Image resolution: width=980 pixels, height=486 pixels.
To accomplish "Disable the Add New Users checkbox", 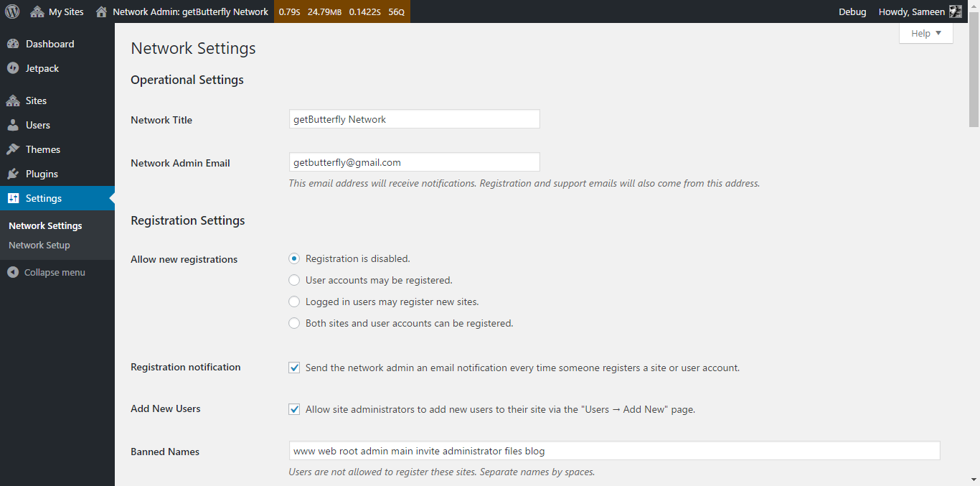I will (294, 409).
